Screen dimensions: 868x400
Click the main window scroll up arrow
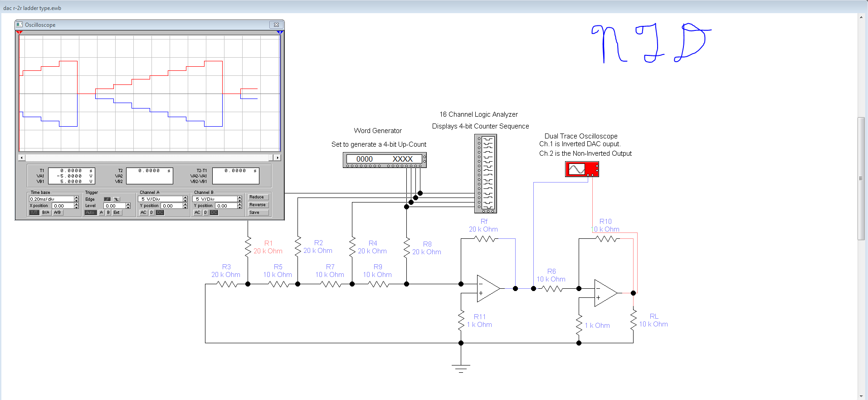(861, 17)
